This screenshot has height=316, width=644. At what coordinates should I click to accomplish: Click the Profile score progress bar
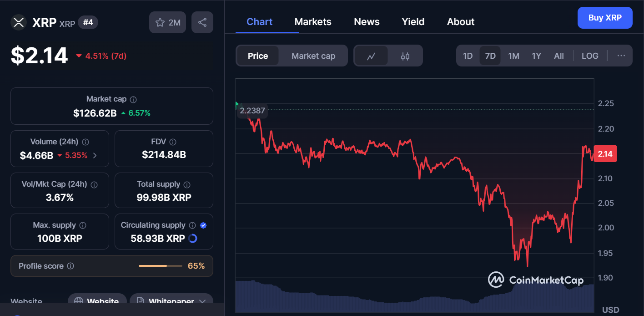pos(160,266)
